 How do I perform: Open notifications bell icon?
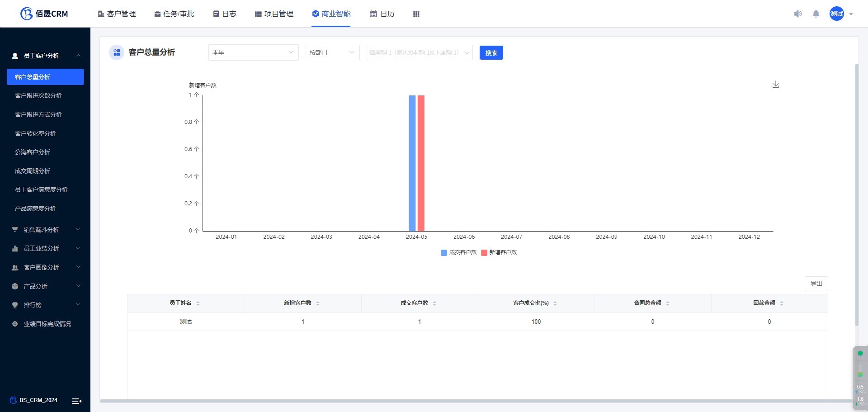[x=816, y=14]
